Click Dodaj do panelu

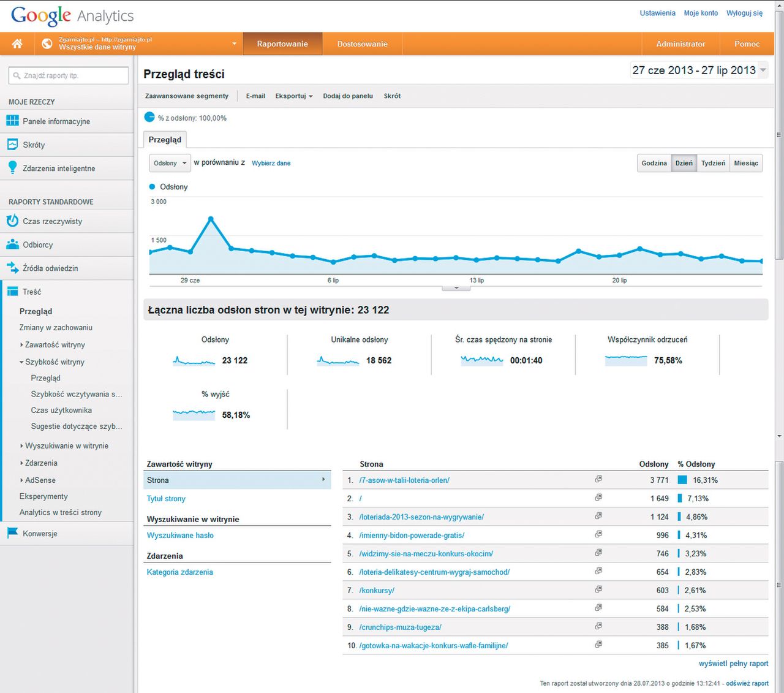[348, 96]
